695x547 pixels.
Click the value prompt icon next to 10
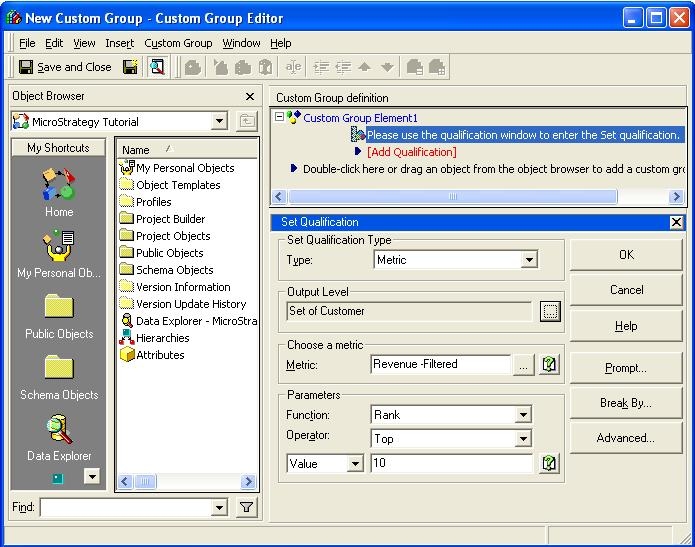tap(549, 463)
